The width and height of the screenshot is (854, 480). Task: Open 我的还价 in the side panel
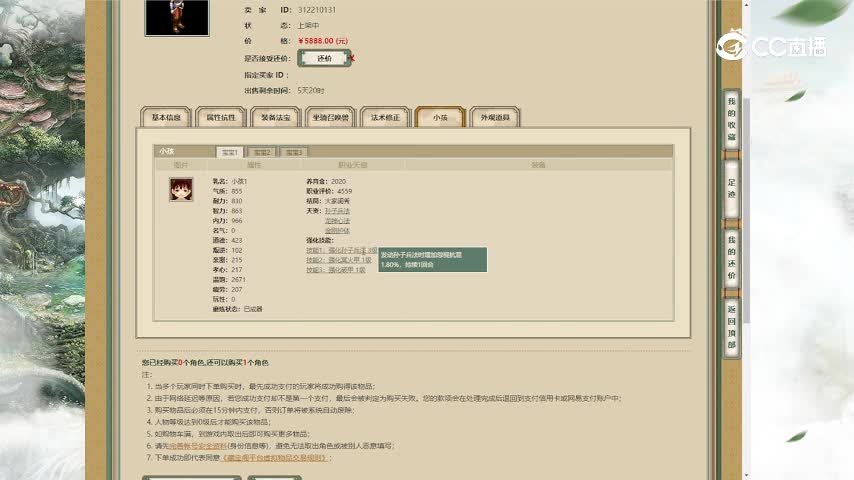[x=731, y=258]
